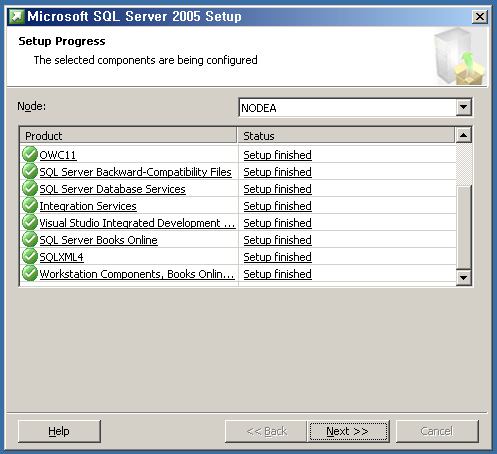This screenshot has height=454, width=497.
Task: Click Setup finished for Integration Services
Action: tap(277, 206)
